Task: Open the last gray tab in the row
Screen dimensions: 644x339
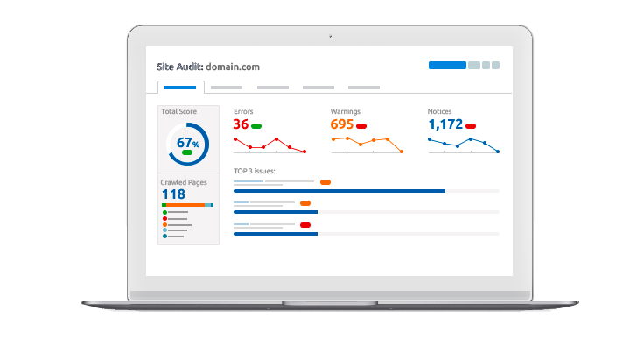Action: (x=364, y=88)
